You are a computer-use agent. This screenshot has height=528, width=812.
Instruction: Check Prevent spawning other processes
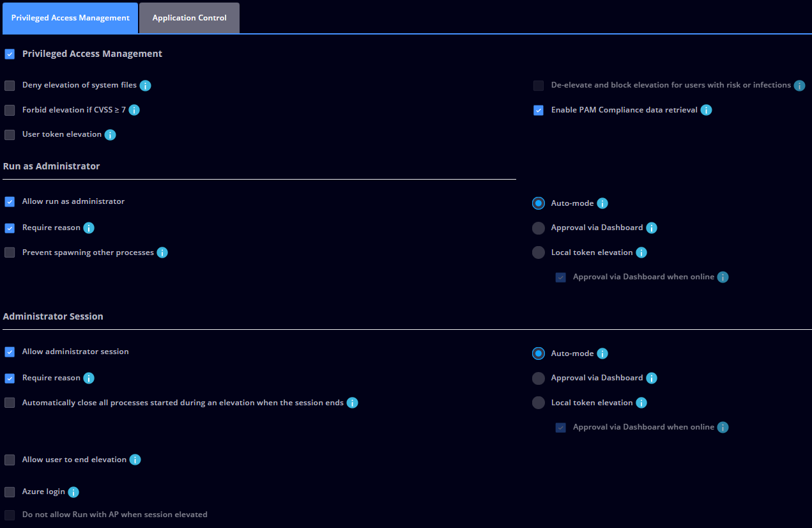[x=10, y=252]
